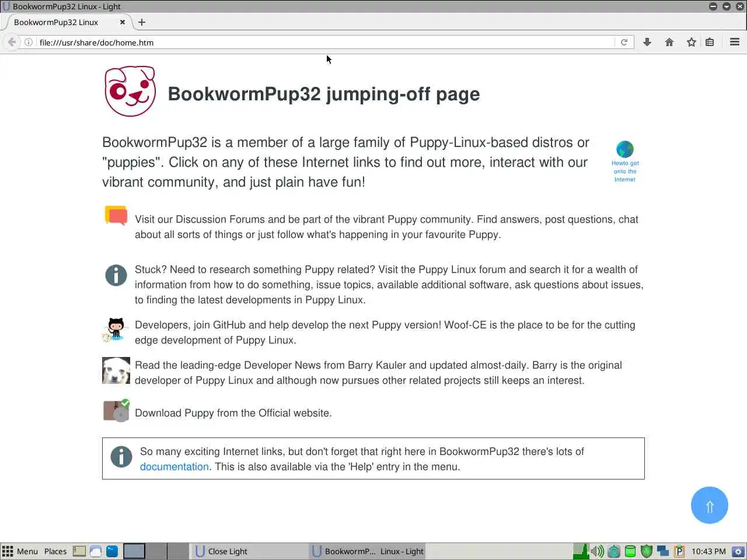
Task: Open the taskbar Menu button
Action: tap(27, 551)
